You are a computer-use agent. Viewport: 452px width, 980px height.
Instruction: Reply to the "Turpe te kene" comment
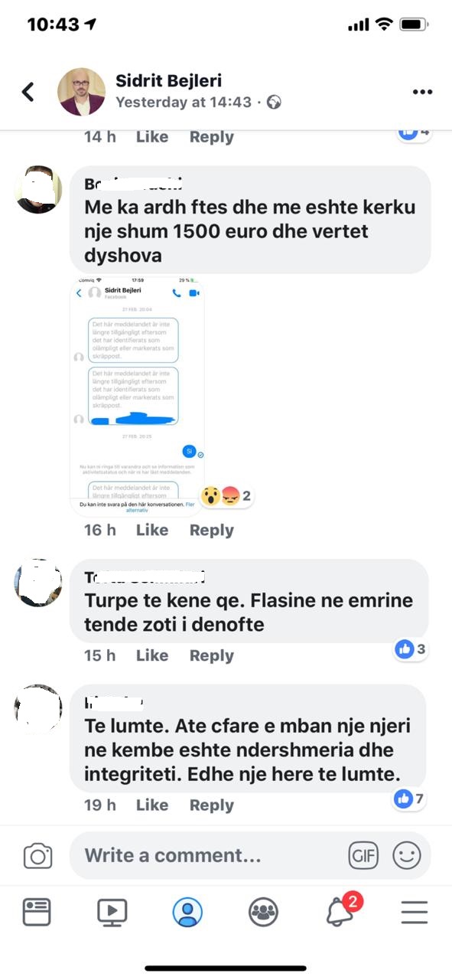click(x=212, y=655)
